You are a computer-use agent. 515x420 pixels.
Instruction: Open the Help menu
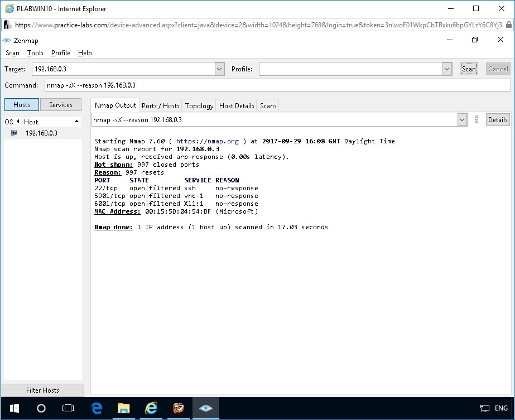click(85, 53)
